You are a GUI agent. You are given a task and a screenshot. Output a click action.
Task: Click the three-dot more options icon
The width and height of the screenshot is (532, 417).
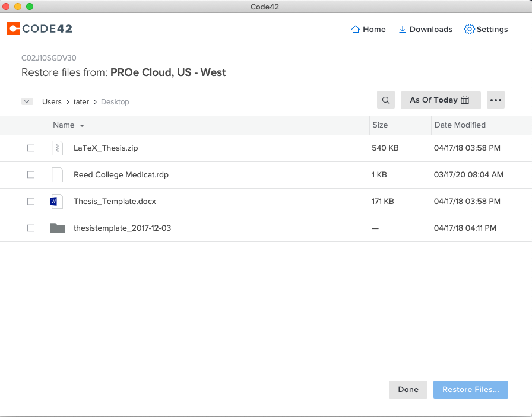point(496,100)
